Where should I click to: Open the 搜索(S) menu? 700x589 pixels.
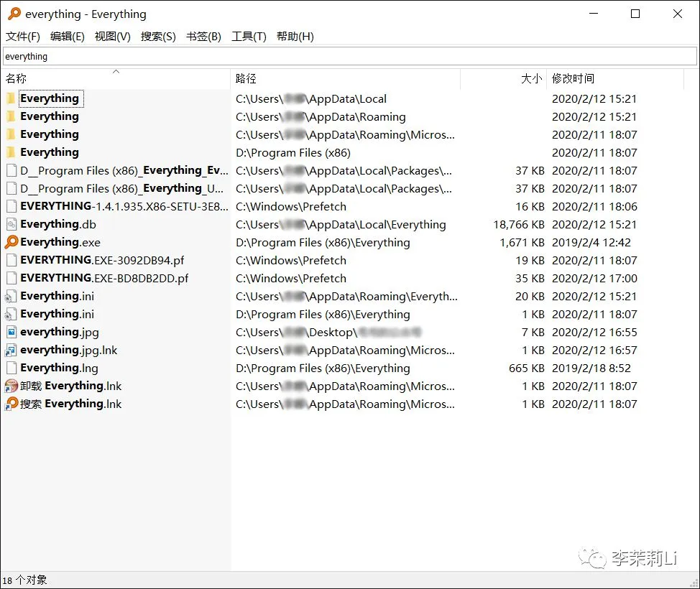158,37
